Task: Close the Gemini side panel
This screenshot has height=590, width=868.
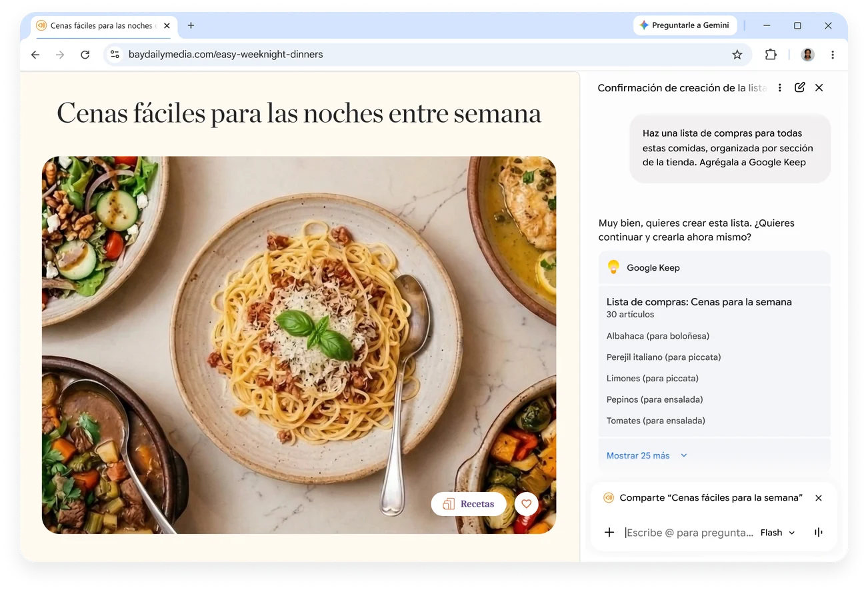Action: [819, 87]
